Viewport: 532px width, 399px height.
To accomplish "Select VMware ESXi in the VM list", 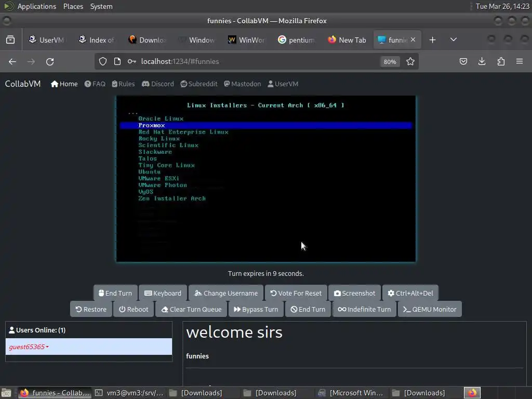I will click(159, 179).
